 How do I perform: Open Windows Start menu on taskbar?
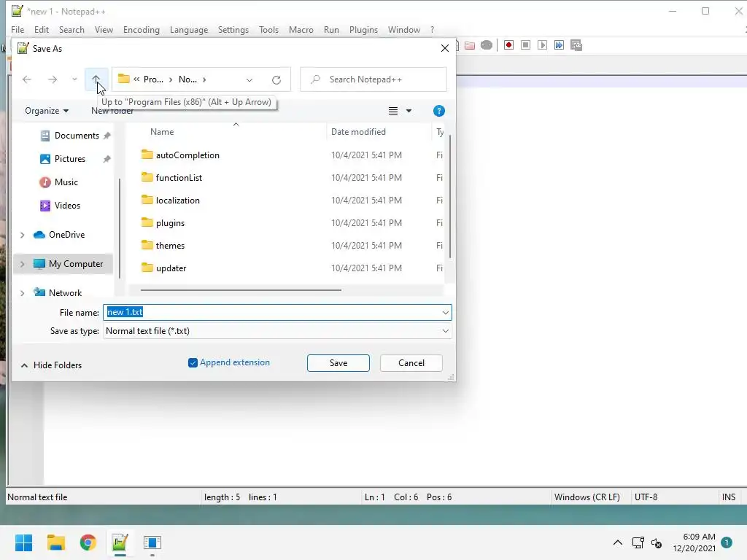click(23, 542)
